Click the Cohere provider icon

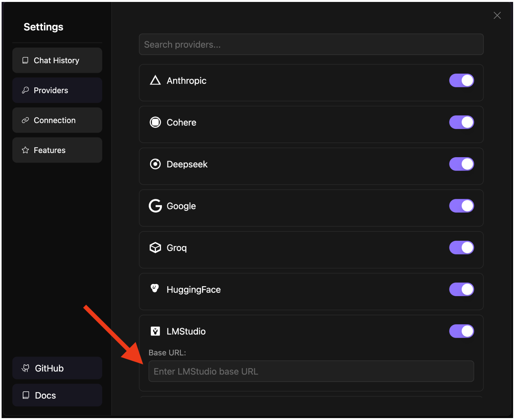click(x=155, y=122)
